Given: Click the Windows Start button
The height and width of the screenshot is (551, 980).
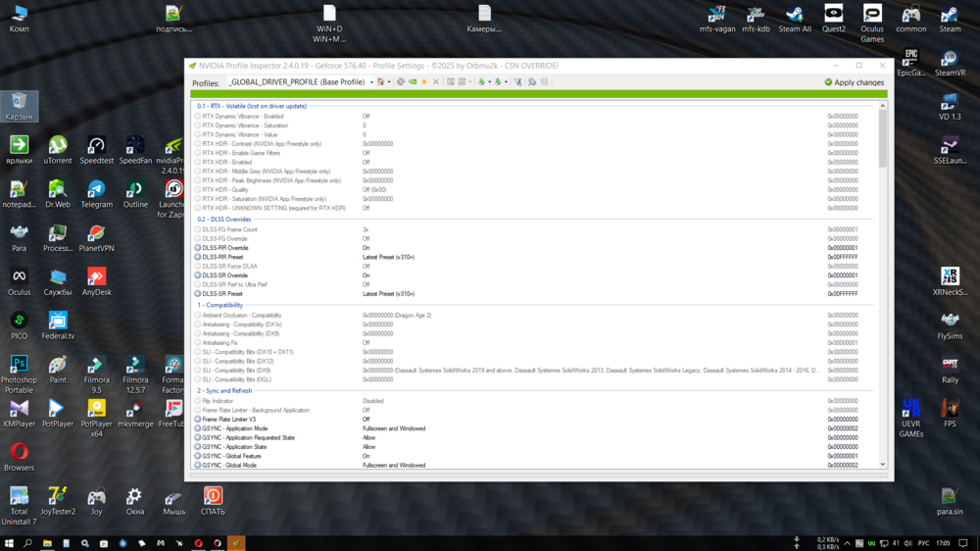Looking at the screenshot, I should pos(9,543).
